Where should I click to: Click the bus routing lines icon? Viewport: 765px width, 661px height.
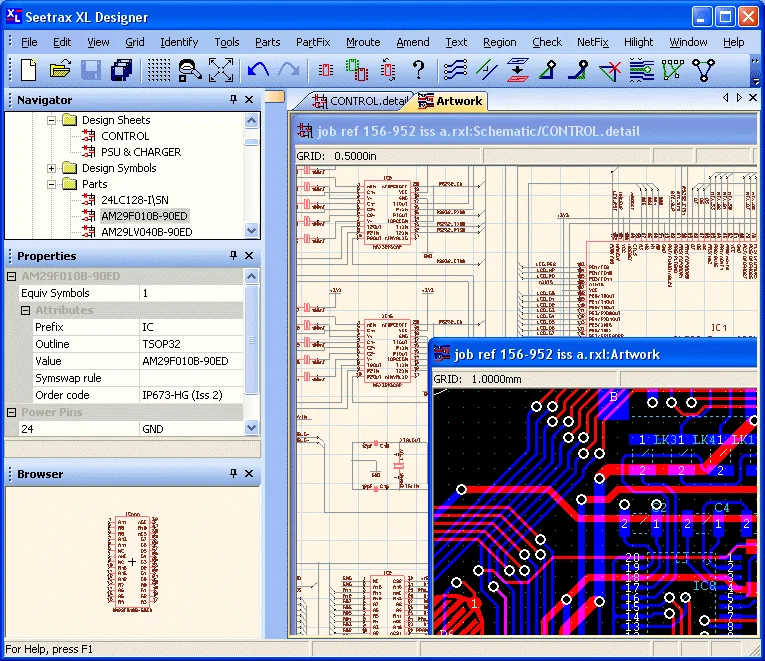click(641, 70)
